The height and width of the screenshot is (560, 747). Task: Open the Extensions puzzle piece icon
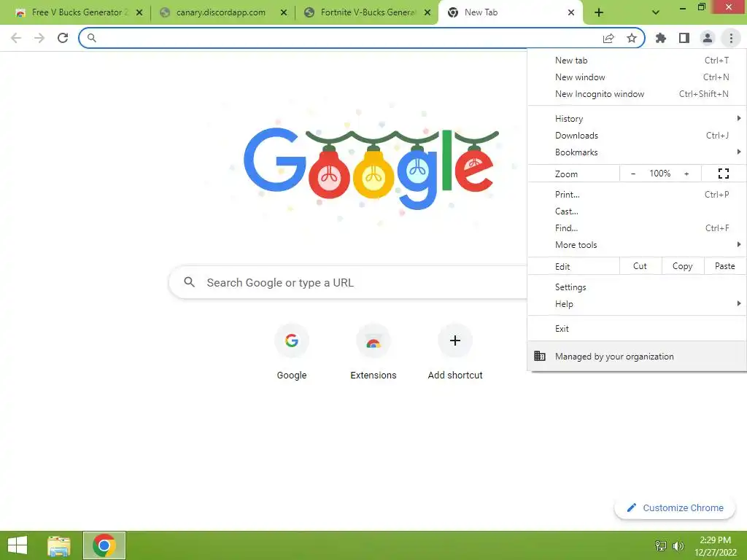[661, 38]
